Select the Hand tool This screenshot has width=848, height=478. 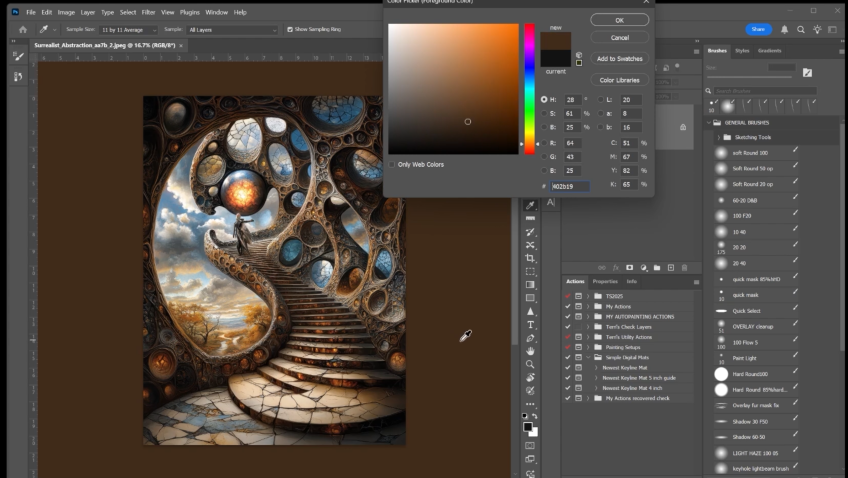coord(530,351)
